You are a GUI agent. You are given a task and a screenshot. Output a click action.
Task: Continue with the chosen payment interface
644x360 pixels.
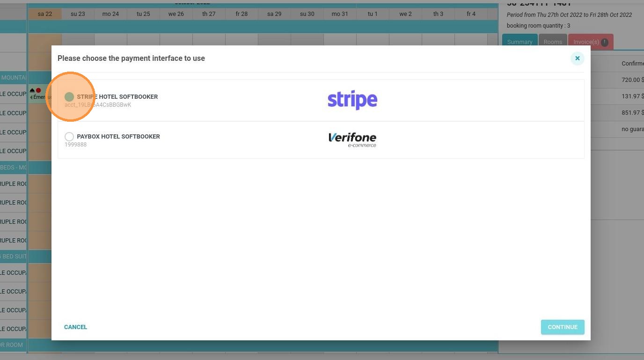(563, 327)
